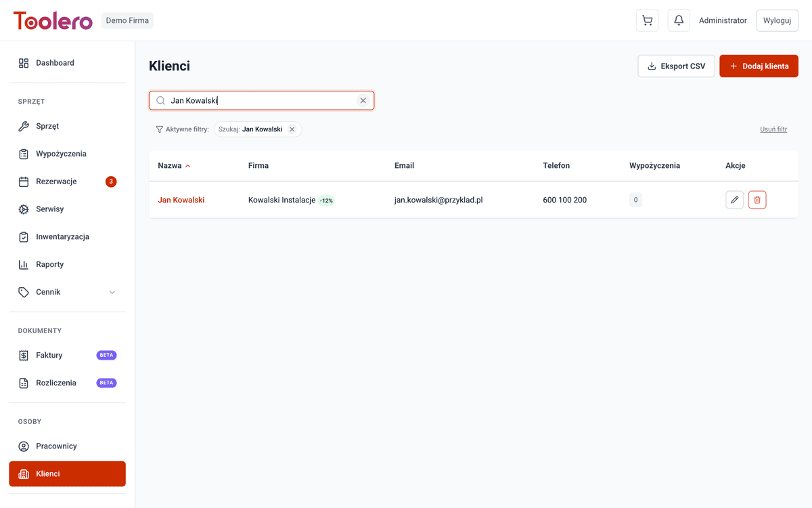Click the Klienci building icon
The image size is (812, 508).
click(x=24, y=474)
